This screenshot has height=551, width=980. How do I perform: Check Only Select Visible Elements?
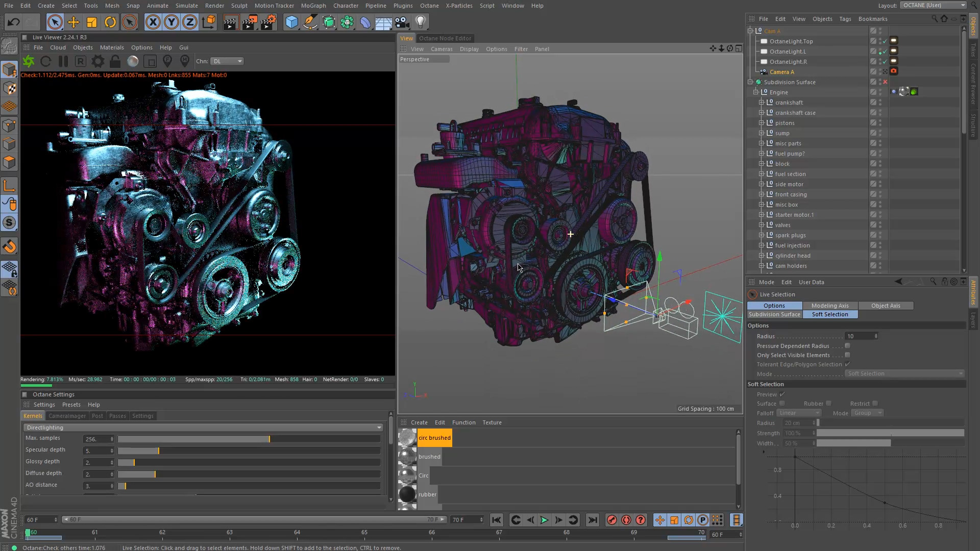tap(847, 355)
